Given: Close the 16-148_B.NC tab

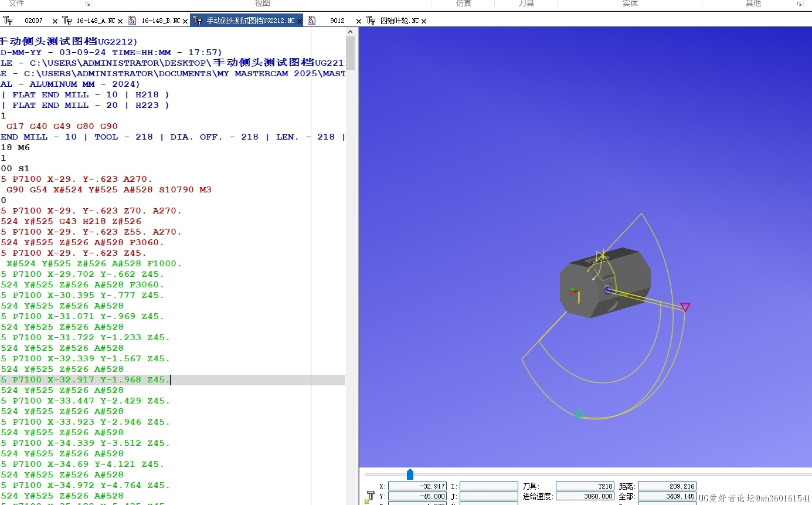Looking at the screenshot, I should (185, 21).
